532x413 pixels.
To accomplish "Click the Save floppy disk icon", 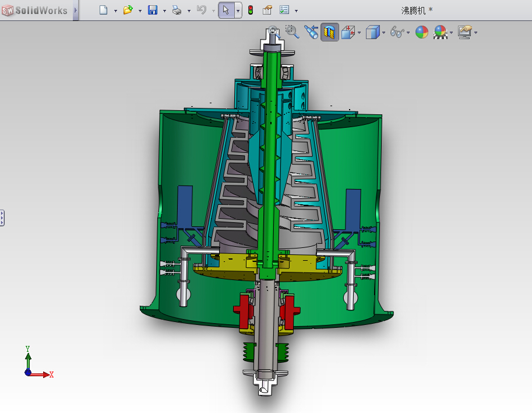I will (x=153, y=10).
